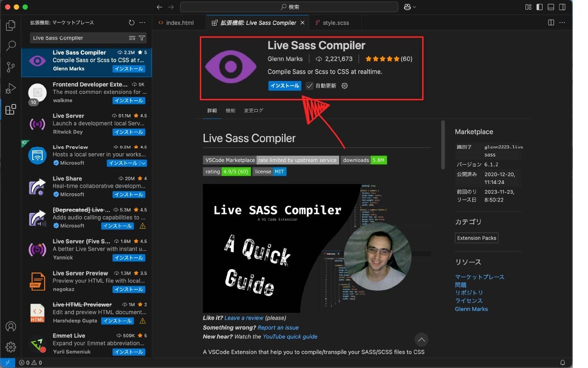This screenshot has width=588, height=368.
Task: Split the editor to the right
Action: (551, 23)
